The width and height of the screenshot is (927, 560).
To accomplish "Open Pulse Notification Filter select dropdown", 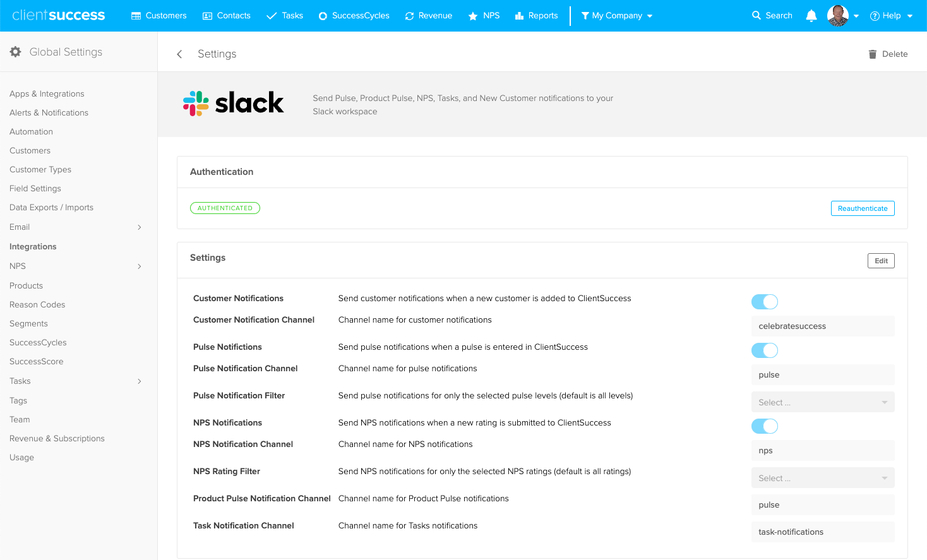I will click(823, 402).
